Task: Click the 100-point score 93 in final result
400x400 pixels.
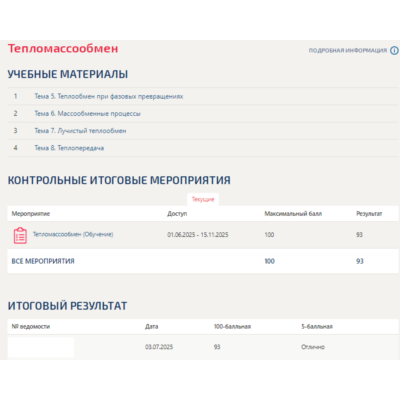Action: click(x=217, y=347)
